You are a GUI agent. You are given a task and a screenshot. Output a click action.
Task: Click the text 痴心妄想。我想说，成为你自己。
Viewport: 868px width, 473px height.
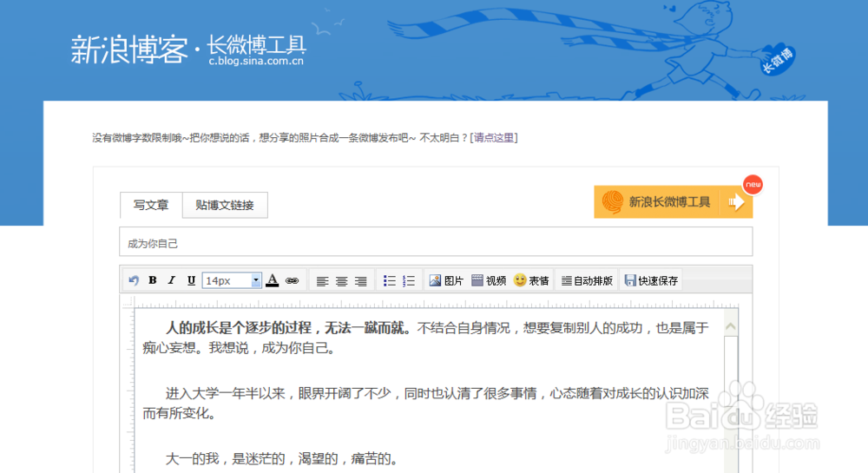click(239, 348)
